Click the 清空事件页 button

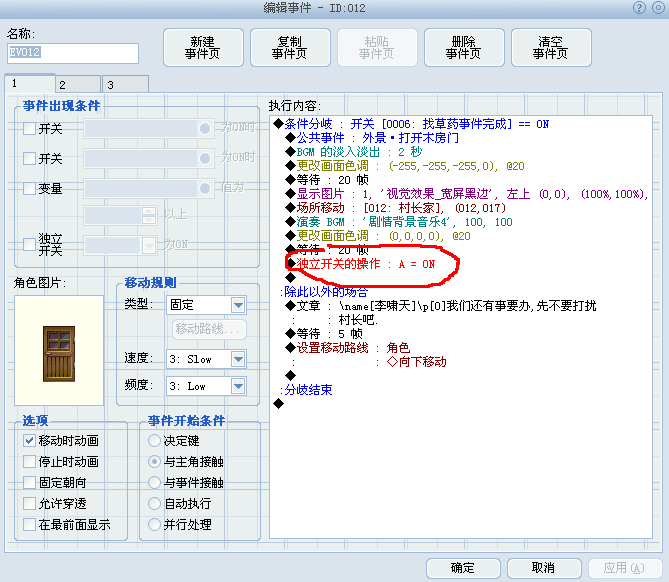tap(551, 47)
